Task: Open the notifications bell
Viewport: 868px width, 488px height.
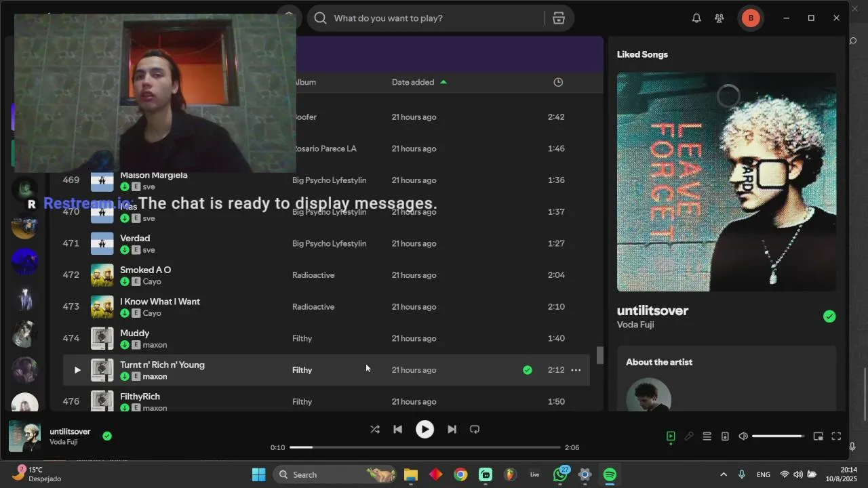Action: 696,18
